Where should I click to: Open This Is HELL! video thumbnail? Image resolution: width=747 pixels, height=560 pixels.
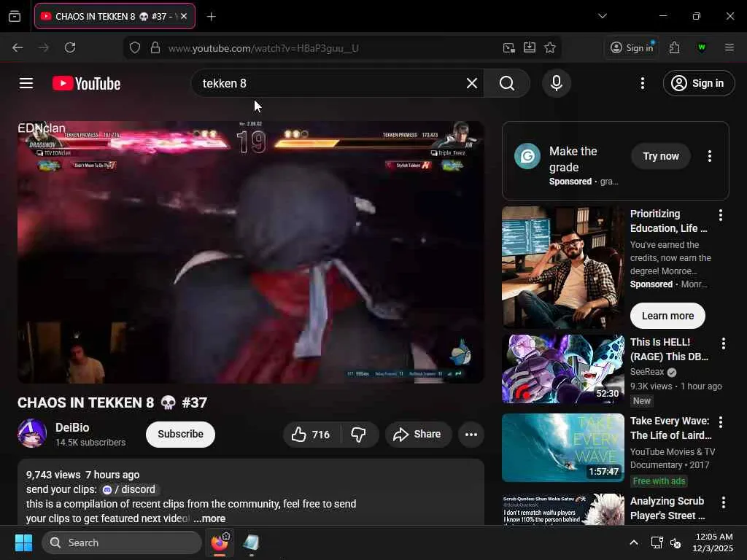pyautogui.click(x=562, y=368)
